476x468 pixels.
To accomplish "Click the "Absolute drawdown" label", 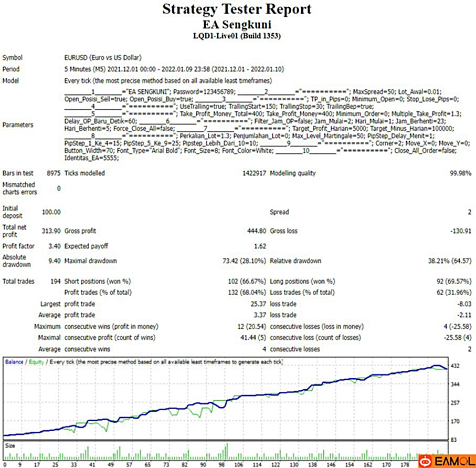I will coord(17,261).
